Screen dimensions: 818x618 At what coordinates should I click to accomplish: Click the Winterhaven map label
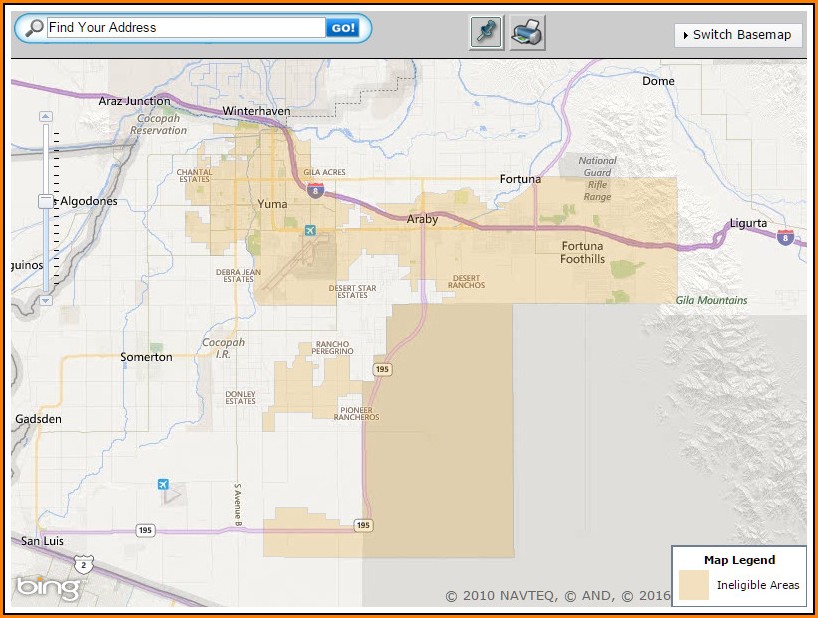pyautogui.click(x=252, y=110)
